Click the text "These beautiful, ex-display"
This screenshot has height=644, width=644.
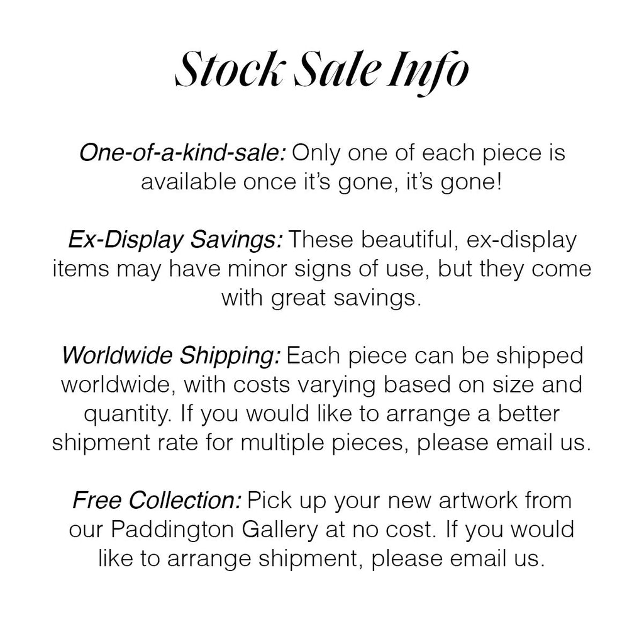(x=433, y=240)
